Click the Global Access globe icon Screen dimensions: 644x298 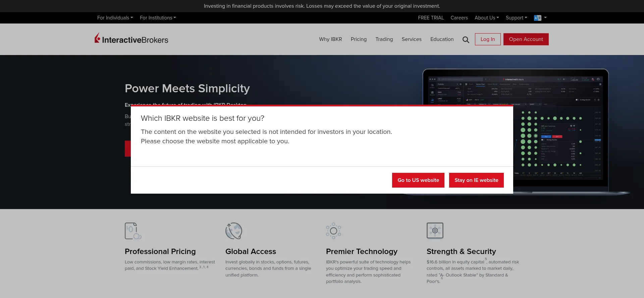(234, 231)
